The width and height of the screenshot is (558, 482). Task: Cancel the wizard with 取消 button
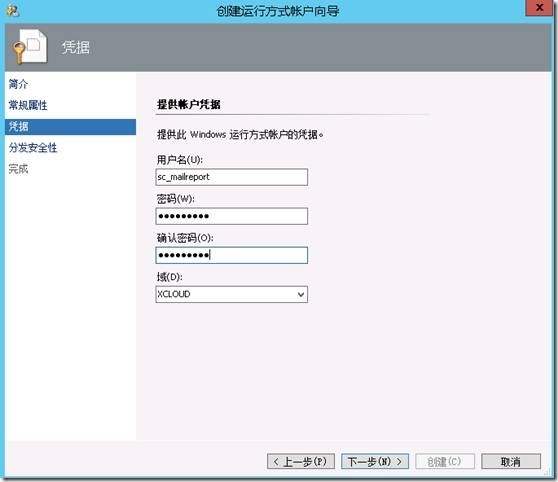(x=511, y=462)
